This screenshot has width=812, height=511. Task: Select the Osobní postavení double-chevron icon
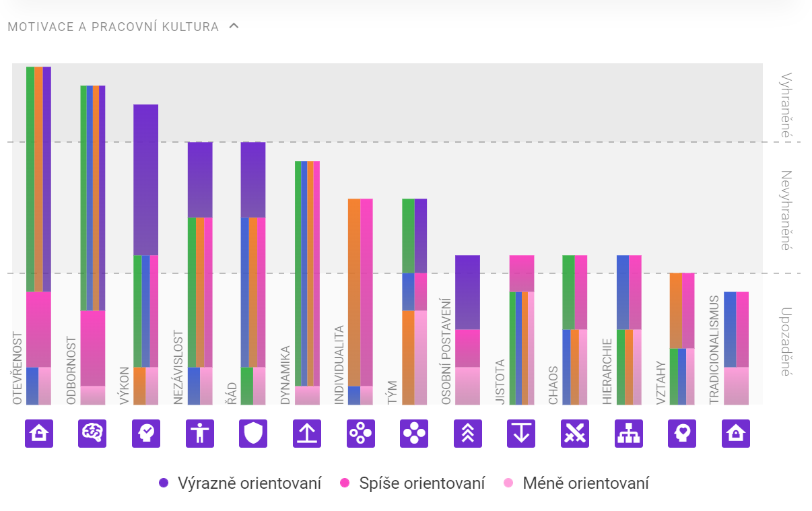[x=468, y=434]
